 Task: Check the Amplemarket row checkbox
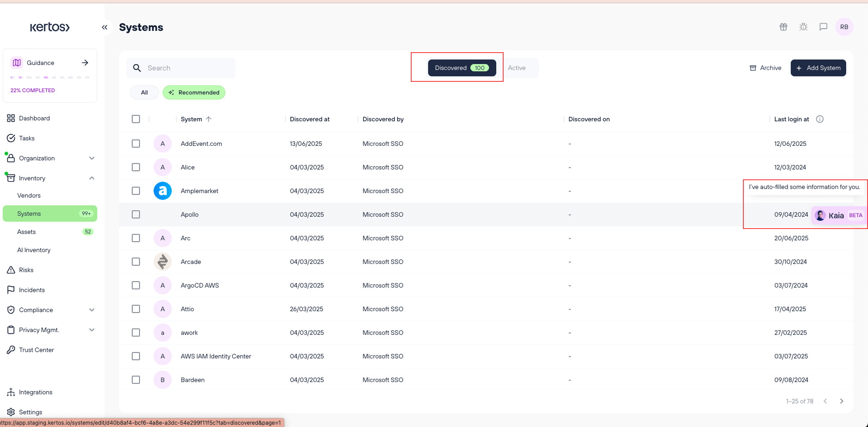point(136,191)
